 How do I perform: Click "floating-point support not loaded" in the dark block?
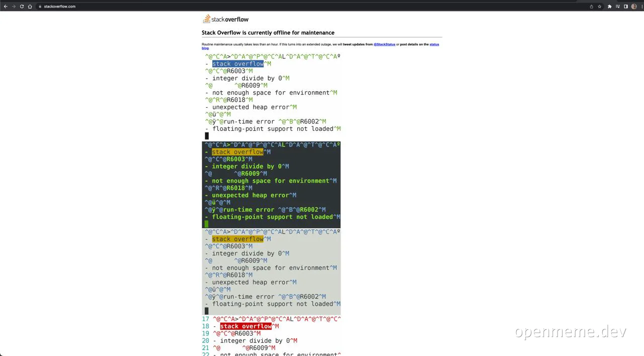pyautogui.click(x=272, y=217)
